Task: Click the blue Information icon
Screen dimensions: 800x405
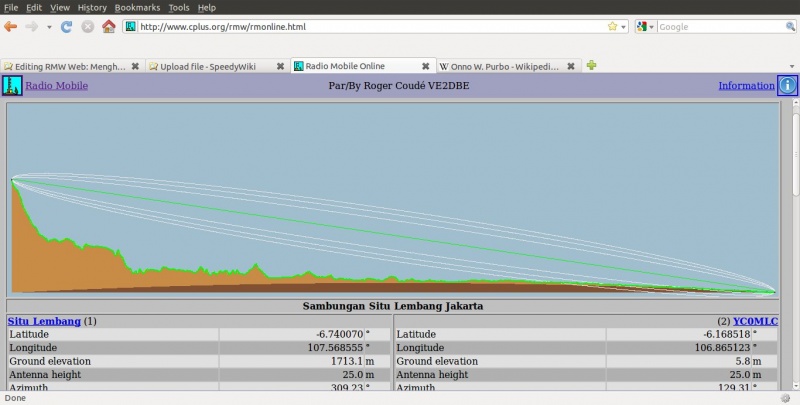Action: point(788,85)
